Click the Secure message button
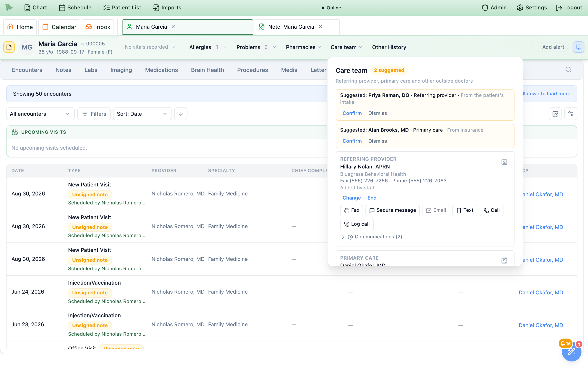 [x=392, y=210]
